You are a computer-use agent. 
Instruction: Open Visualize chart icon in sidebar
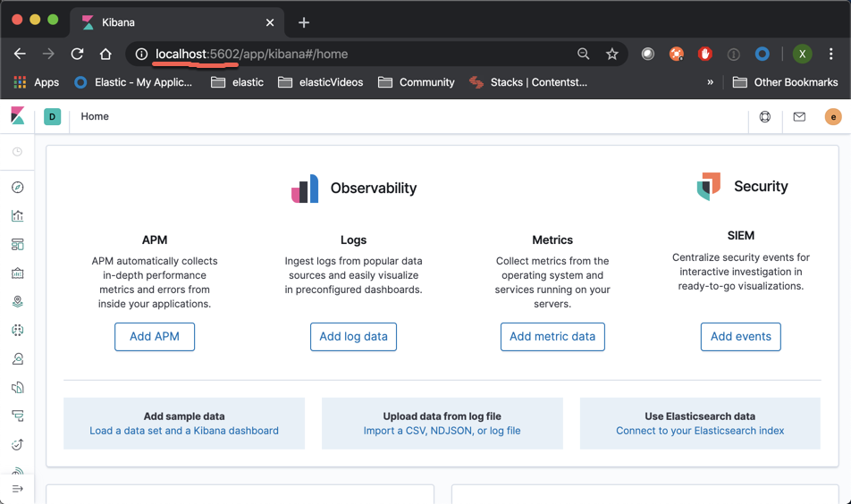17,216
